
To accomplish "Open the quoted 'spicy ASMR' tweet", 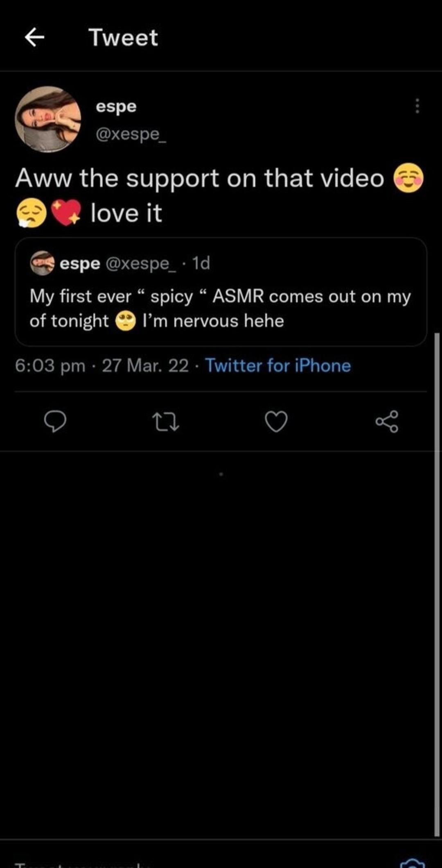I will [220, 309].
